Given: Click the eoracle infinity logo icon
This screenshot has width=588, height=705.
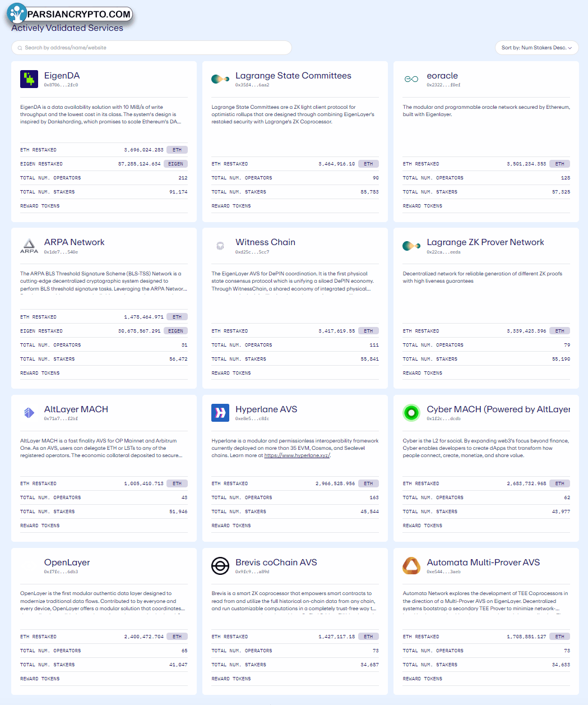Looking at the screenshot, I should pyautogui.click(x=411, y=79).
